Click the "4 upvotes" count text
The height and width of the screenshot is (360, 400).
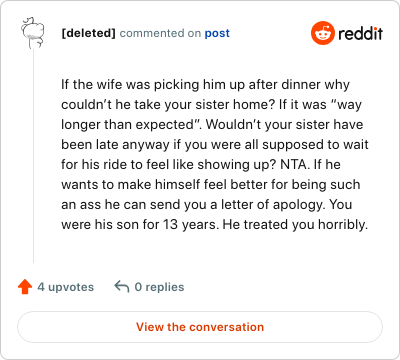coord(66,287)
